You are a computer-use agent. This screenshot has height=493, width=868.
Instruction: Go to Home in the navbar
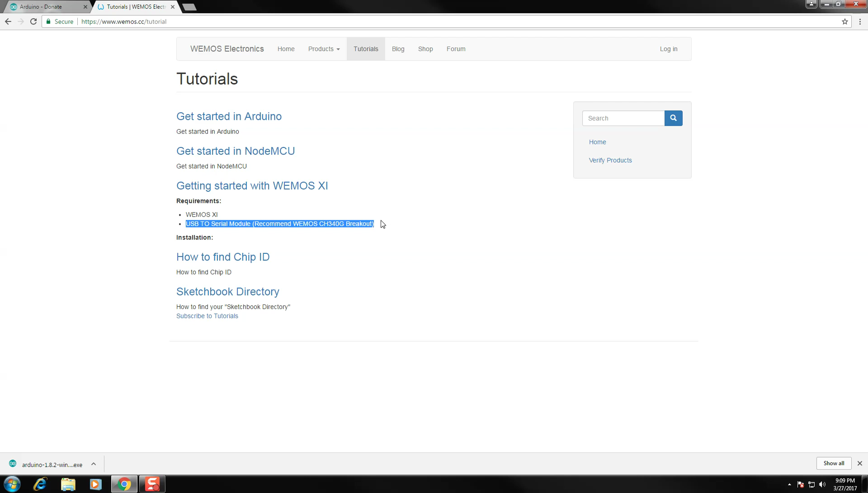tap(286, 49)
